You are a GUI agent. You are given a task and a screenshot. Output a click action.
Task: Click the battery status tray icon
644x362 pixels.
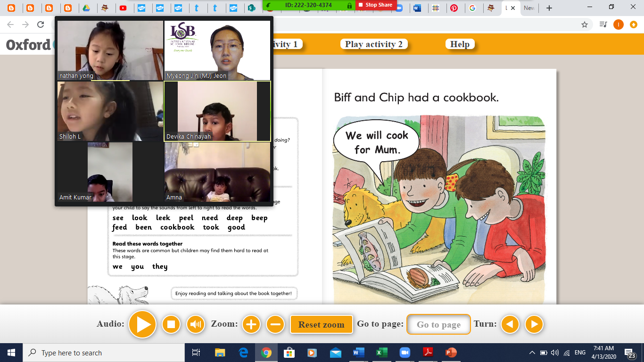544,353
